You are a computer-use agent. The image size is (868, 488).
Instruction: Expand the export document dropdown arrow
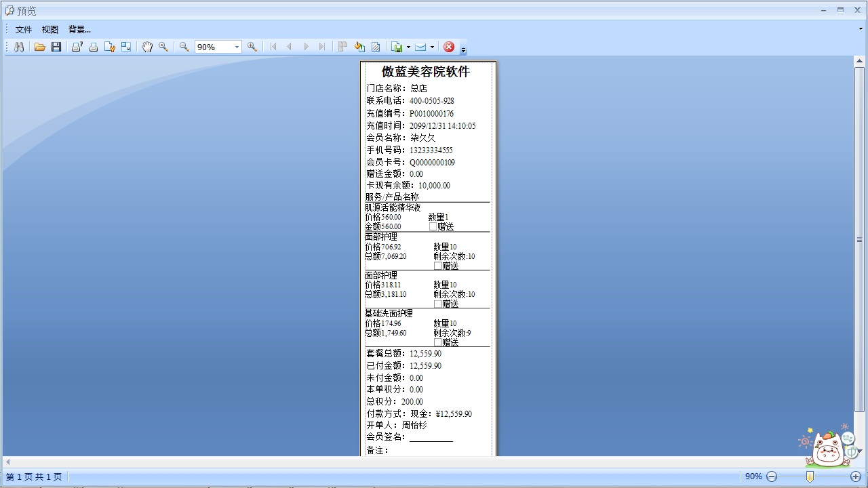pos(408,47)
